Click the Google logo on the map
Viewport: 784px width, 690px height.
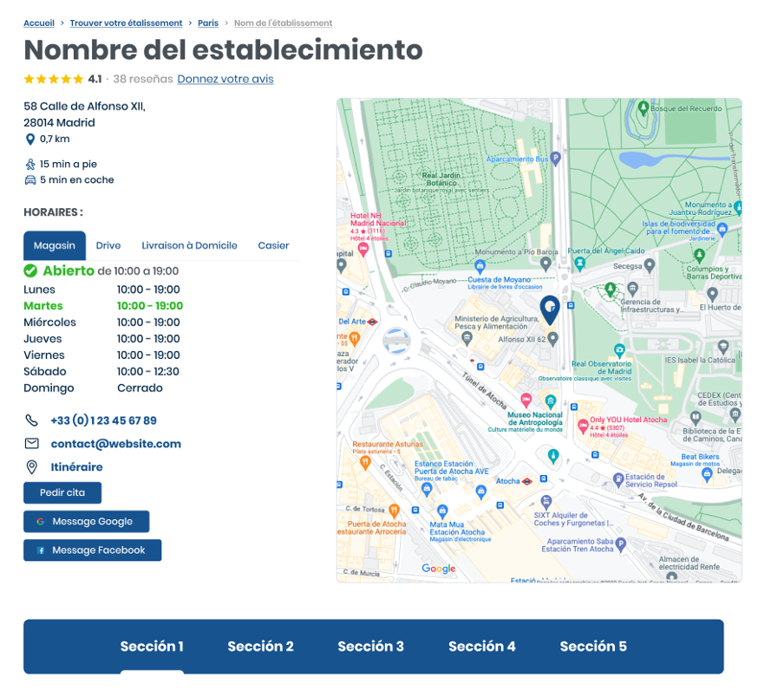coord(439,569)
